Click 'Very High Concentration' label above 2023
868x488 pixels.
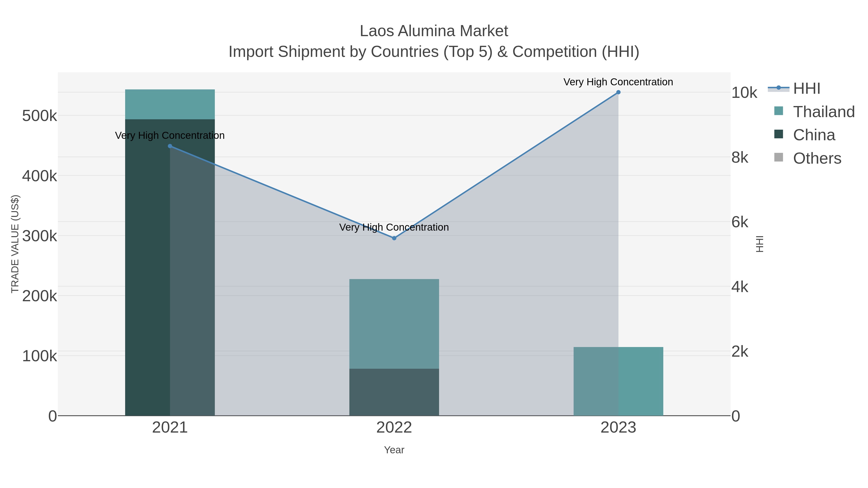[618, 82]
